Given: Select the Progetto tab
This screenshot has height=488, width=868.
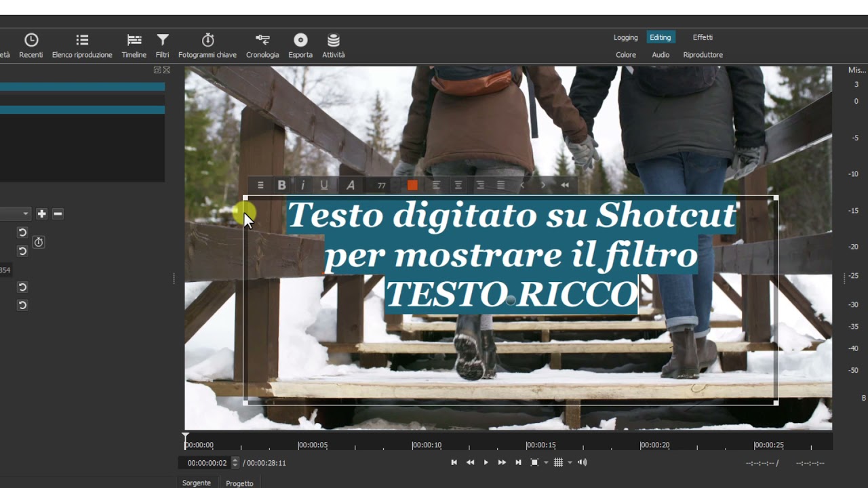Looking at the screenshot, I should click(239, 483).
